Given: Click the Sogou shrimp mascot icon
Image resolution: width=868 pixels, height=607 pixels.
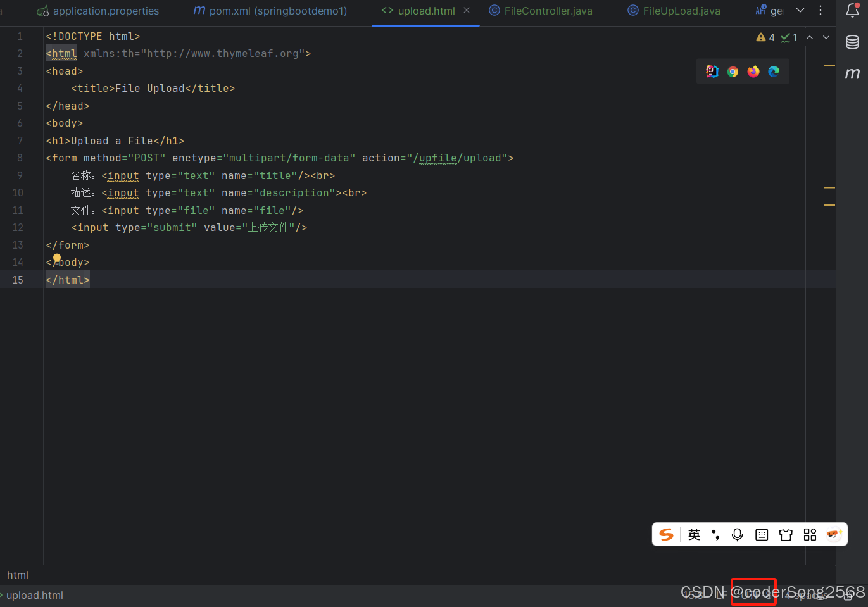Looking at the screenshot, I should point(834,534).
